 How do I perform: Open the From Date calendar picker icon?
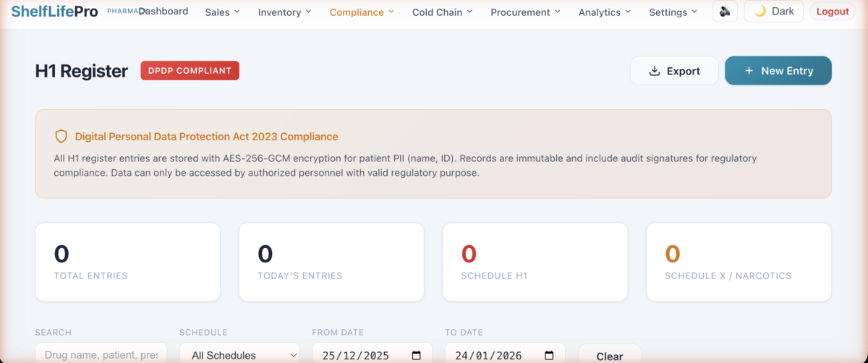[x=416, y=356]
